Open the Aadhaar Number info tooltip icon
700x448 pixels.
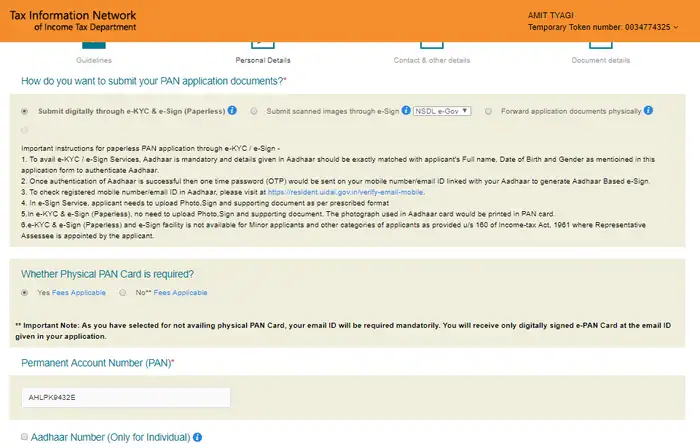[x=197, y=438]
